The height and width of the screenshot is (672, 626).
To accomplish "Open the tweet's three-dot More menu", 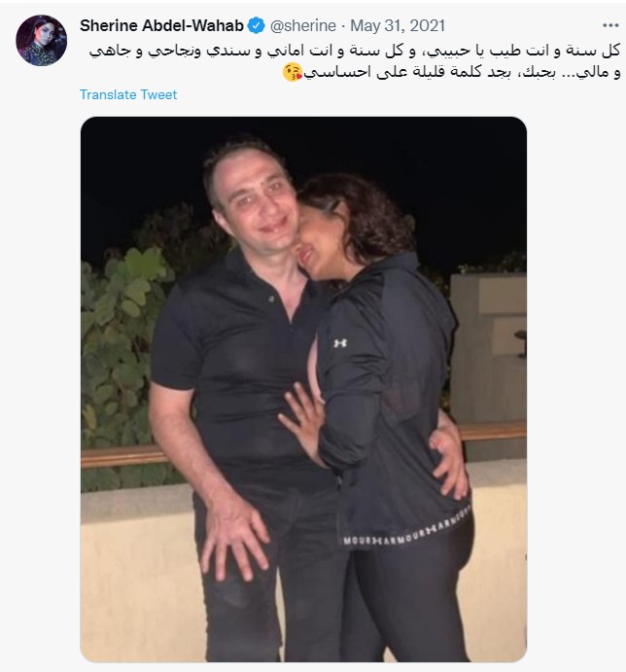I will [x=610, y=25].
